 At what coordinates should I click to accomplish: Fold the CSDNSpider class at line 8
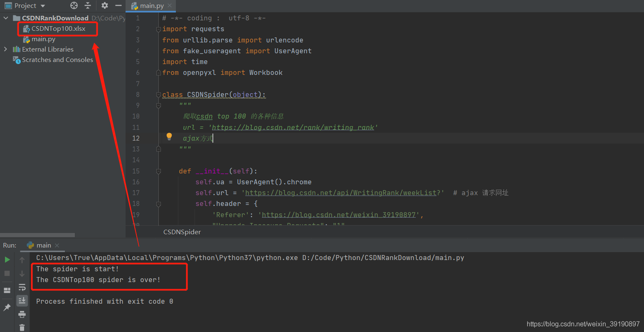(x=158, y=95)
